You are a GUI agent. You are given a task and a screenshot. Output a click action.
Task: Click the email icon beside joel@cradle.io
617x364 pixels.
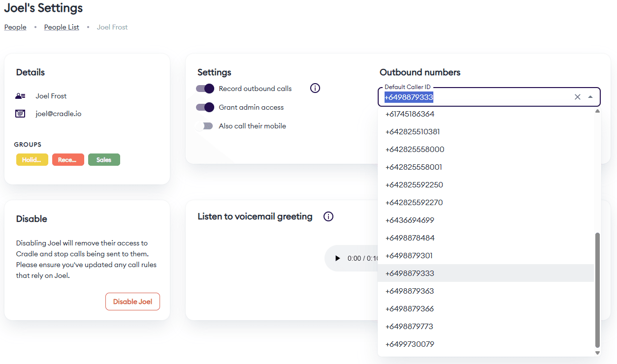click(21, 114)
